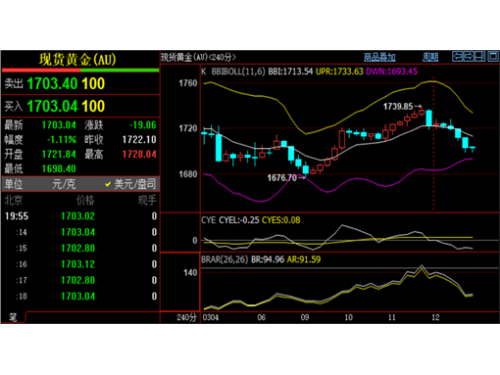The width and height of the screenshot is (500, 375).
Task: Select the 美元/盎司 unit option
Action: 130,184
